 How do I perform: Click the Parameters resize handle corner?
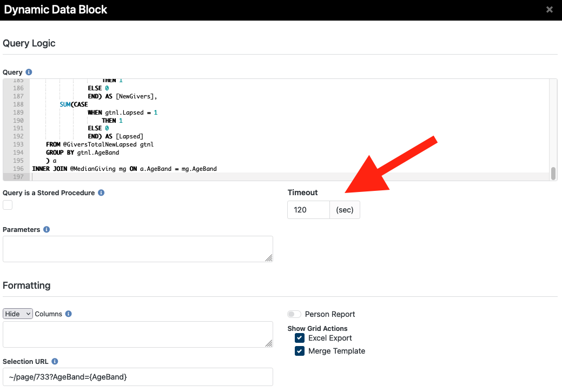point(269,258)
